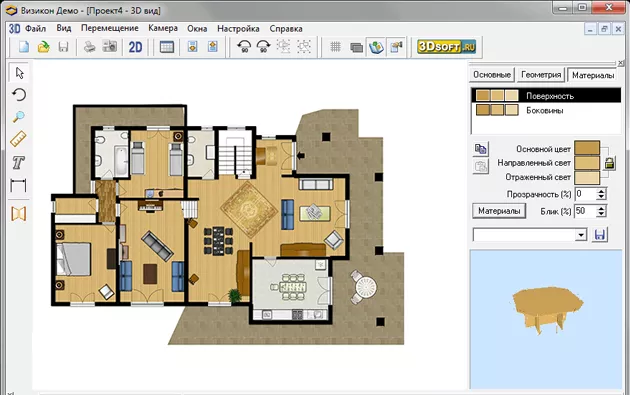Open the material preset dropdown
This screenshot has width=630, height=395.
click(x=581, y=235)
